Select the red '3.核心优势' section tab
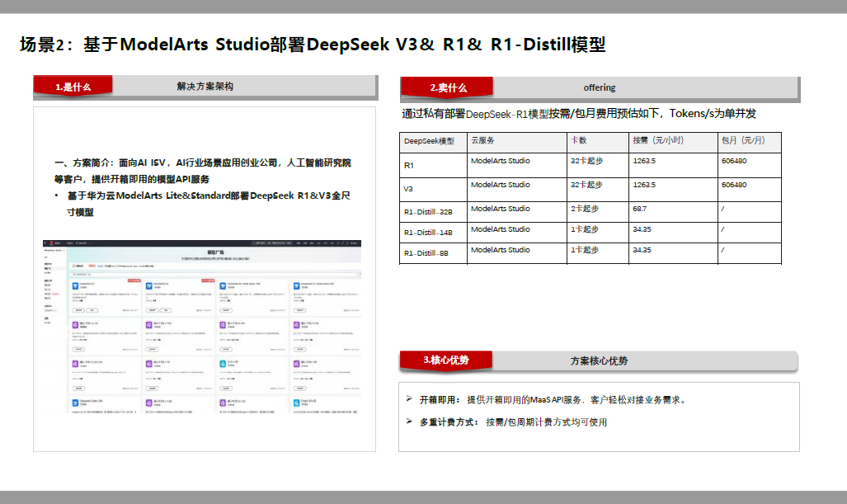The height and width of the screenshot is (504, 847). coord(445,360)
